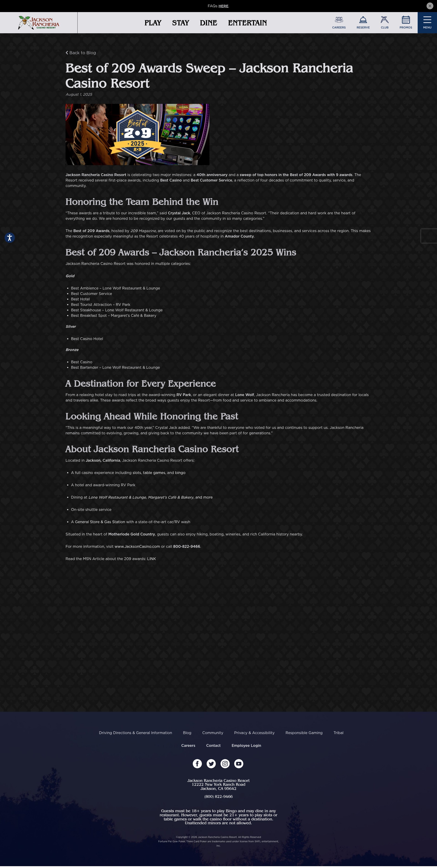The height and width of the screenshot is (868, 437).
Task: Click the article's 800-822-9466 phone number
Action: [x=186, y=547]
